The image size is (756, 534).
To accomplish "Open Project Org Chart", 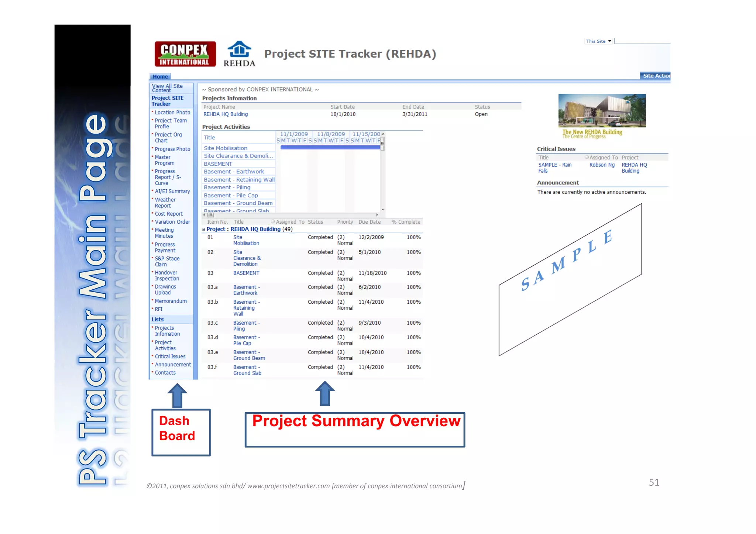I will pos(168,138).
